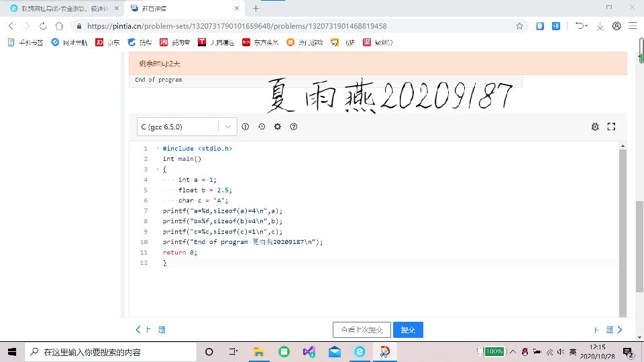Go forward to next page
The width and height of the screenshot is (644, 362).
[27, 26]
